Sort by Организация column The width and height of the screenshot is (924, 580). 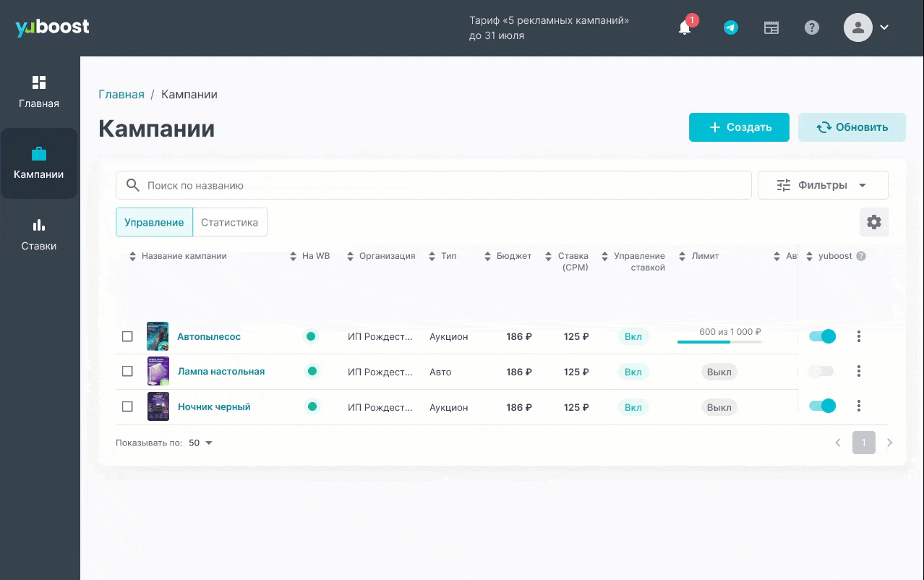pos(350,256)
